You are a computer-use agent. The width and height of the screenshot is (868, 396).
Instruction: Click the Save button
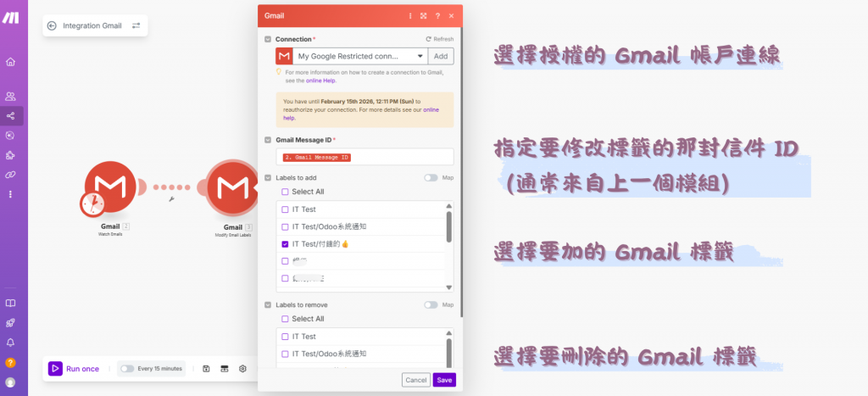[x=444, y=380]
